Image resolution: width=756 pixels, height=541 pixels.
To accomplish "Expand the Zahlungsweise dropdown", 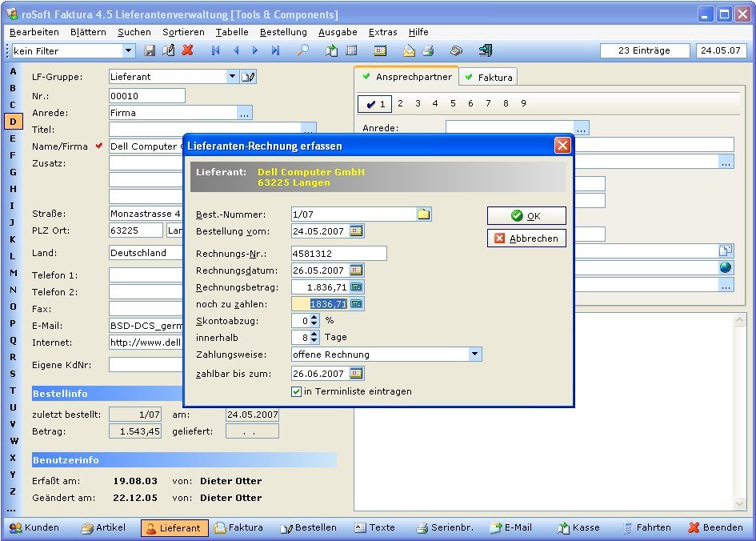I will (474, 355).
